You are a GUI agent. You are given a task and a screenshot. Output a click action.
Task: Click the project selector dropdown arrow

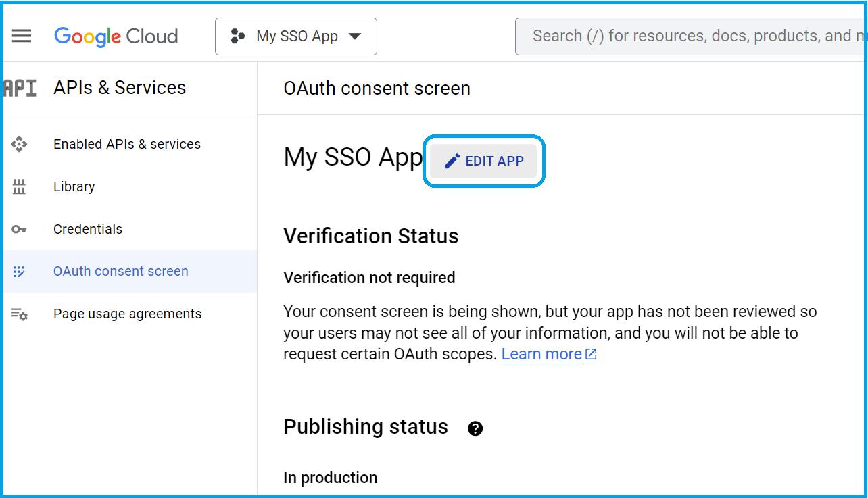355,36
